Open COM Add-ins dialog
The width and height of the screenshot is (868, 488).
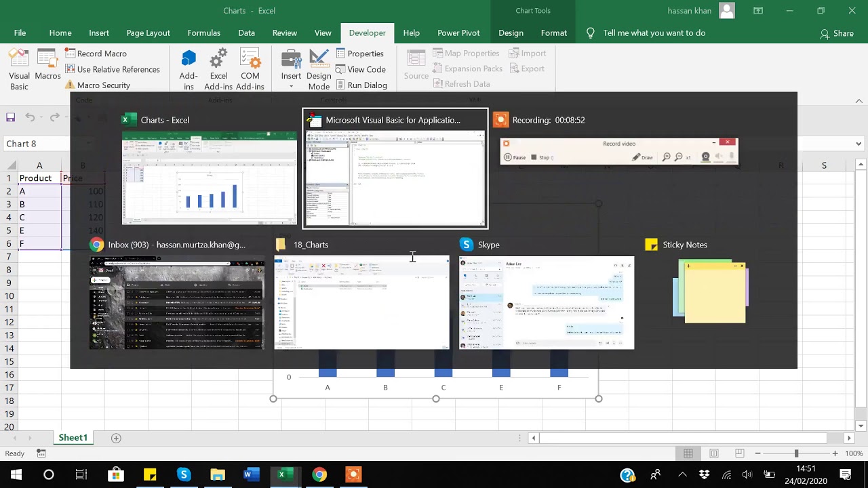click(x=250, y=69)
